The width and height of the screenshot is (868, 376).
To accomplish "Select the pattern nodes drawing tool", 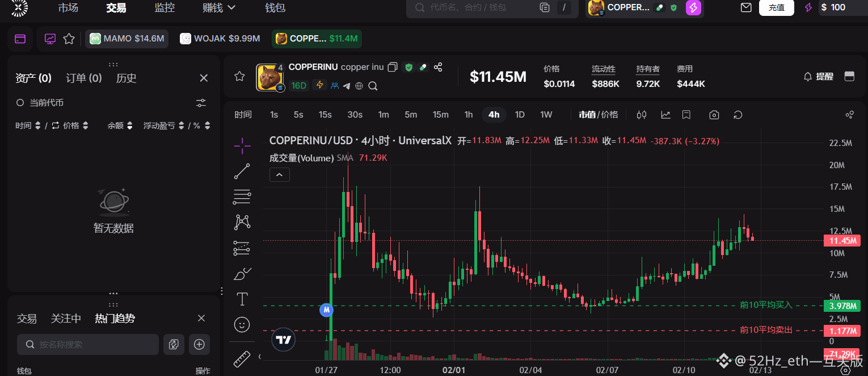I will [242, 222].
